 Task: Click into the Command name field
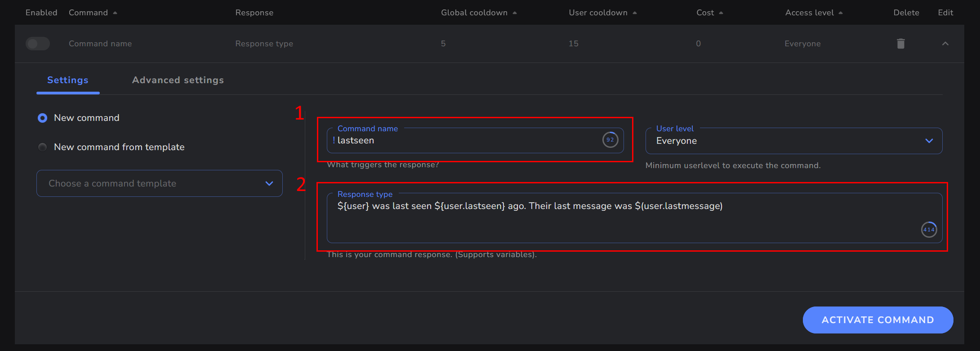[463, 141]
